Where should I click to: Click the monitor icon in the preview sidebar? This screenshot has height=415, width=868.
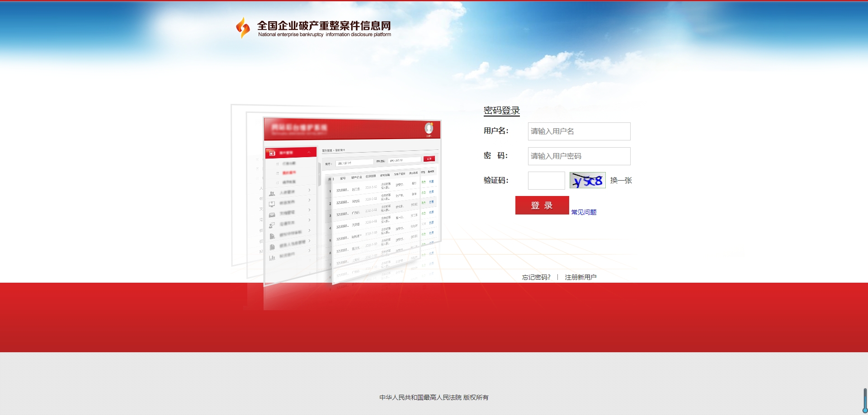(272, 204)
